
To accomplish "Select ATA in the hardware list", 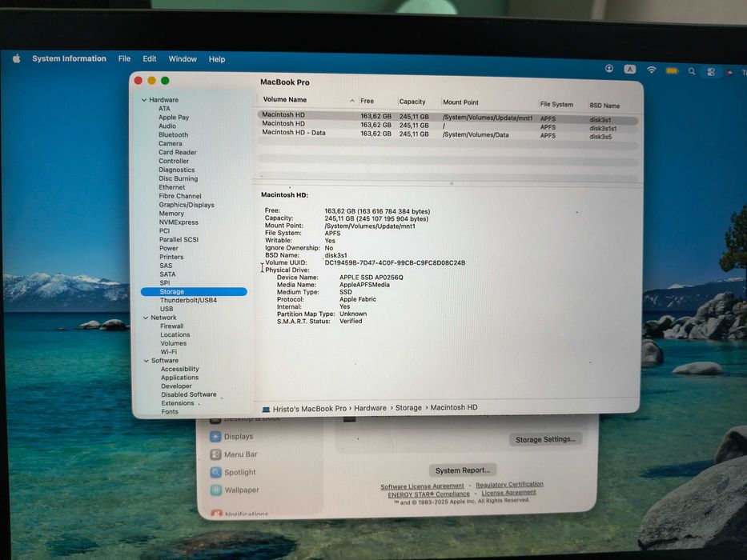I will click(x=164, y=109).
